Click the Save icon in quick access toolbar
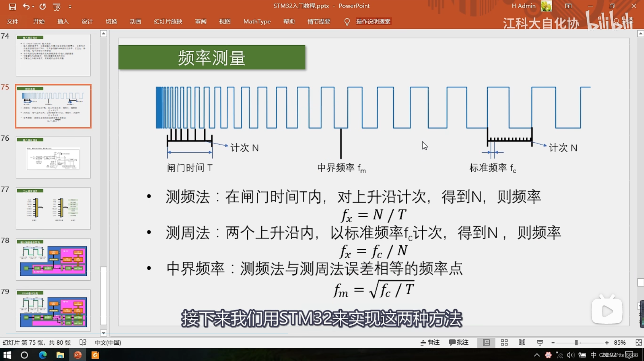 12,6
